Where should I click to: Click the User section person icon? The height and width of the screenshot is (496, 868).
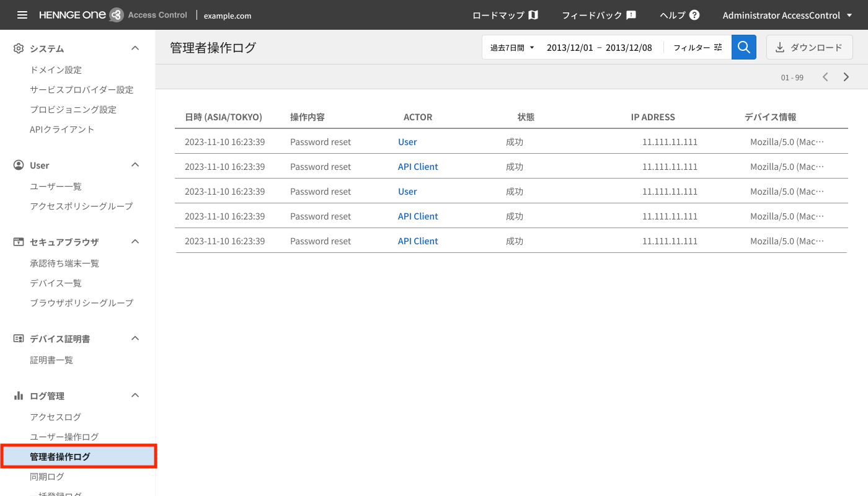tap(19, 165)
